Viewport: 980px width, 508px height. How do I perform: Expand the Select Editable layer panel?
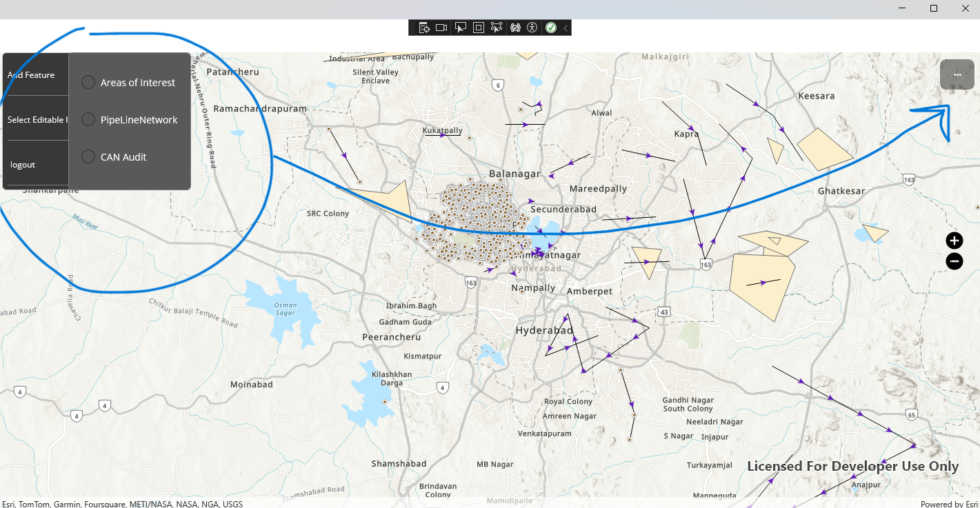tap(36, 119)
